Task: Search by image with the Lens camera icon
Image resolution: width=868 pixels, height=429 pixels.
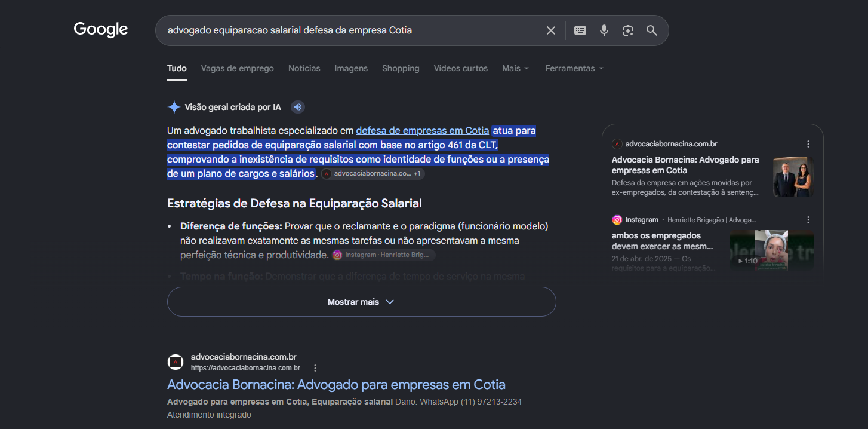Action: [627, 30]
